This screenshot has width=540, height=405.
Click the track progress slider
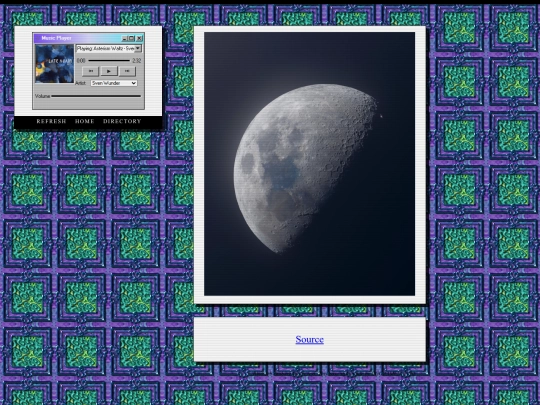pos(109,61)
